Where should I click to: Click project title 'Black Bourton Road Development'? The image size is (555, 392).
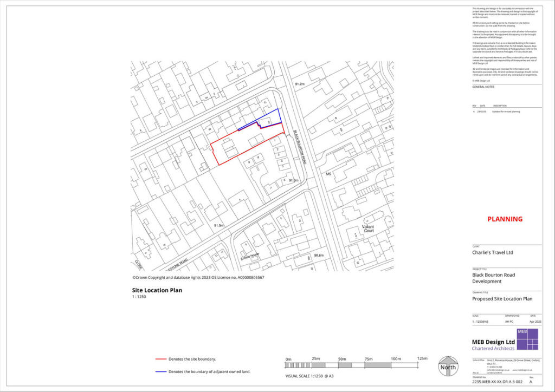coord(493,278)
